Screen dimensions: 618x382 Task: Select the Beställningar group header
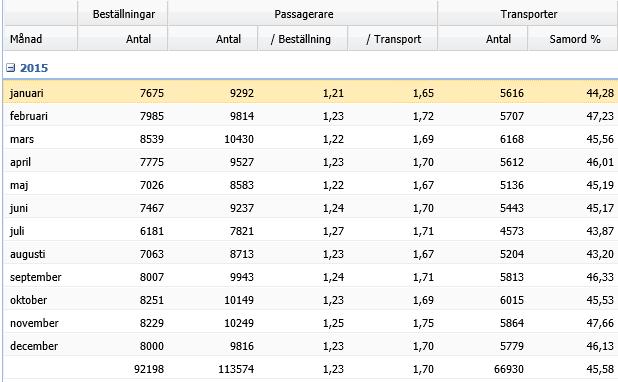tap(123, 14)
